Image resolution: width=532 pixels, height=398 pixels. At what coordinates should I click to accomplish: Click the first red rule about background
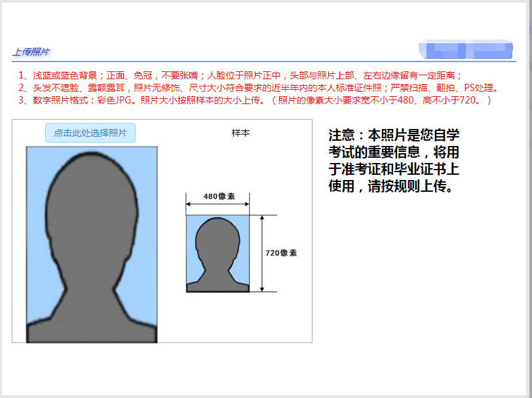240,75
